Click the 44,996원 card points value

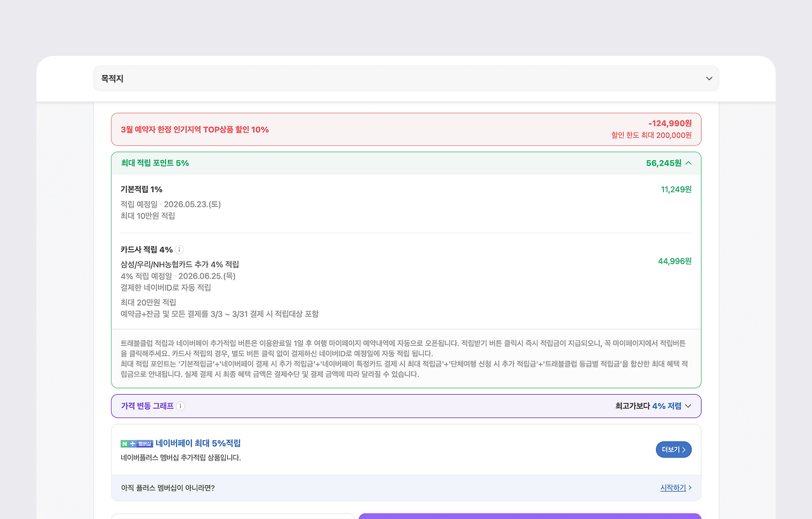tap(675, 261)
